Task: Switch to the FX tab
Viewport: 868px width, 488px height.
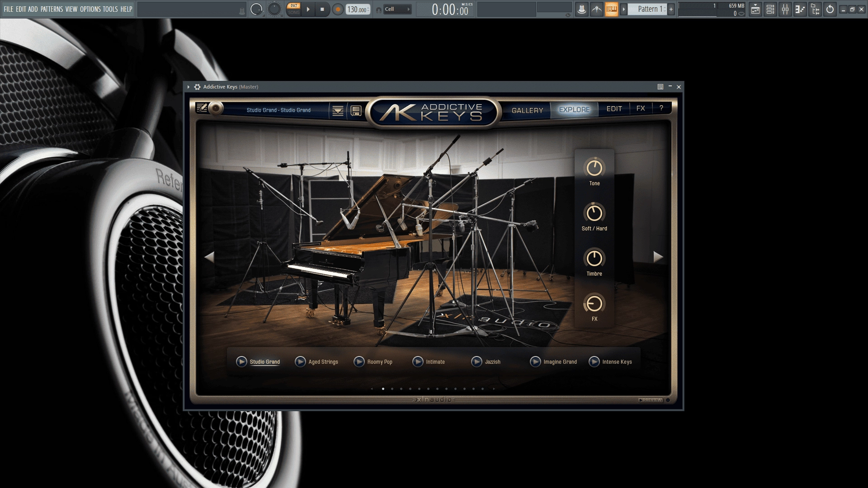Action: point(641,108)
